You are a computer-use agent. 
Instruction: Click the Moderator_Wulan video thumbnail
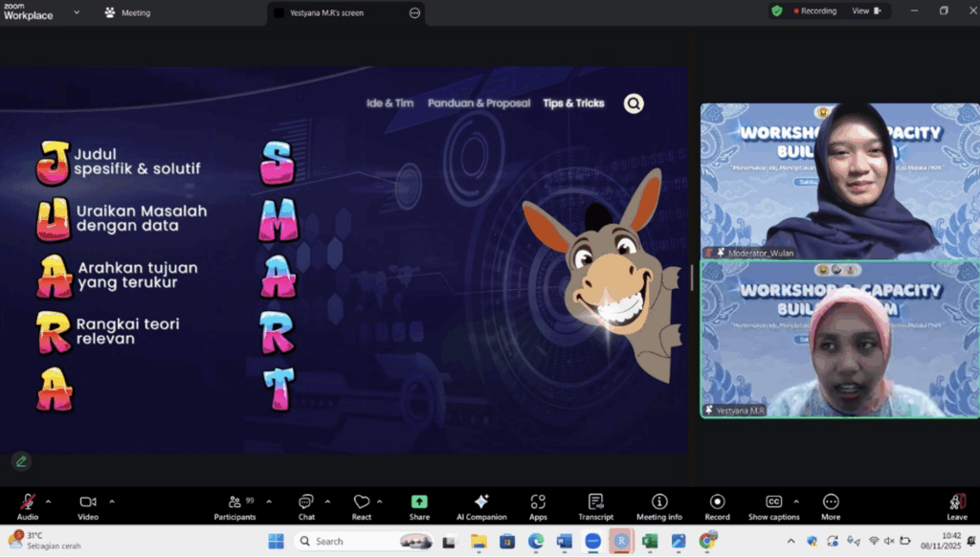pyautogui.click(x=839, y=181)
